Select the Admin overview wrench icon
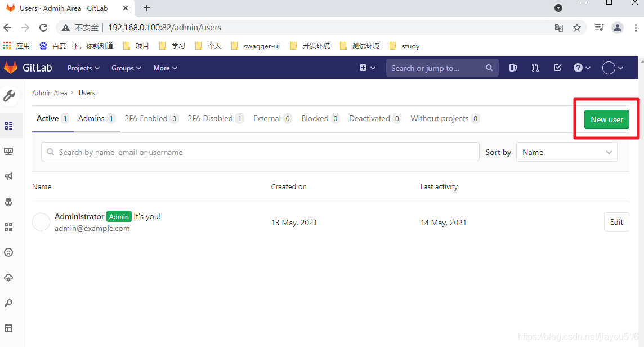The height and width of the screenshot is (347, 644). tap(10, 95)
